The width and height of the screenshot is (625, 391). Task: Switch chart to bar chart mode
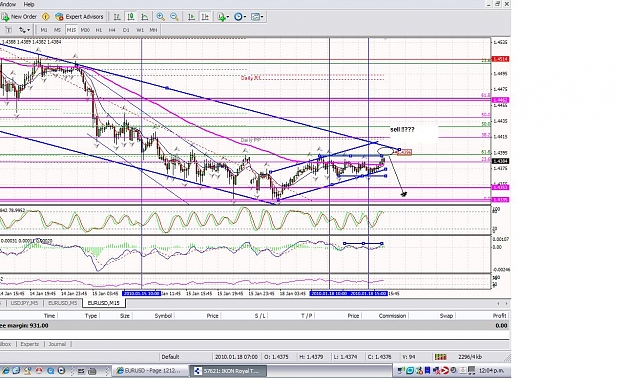point(117,17)
